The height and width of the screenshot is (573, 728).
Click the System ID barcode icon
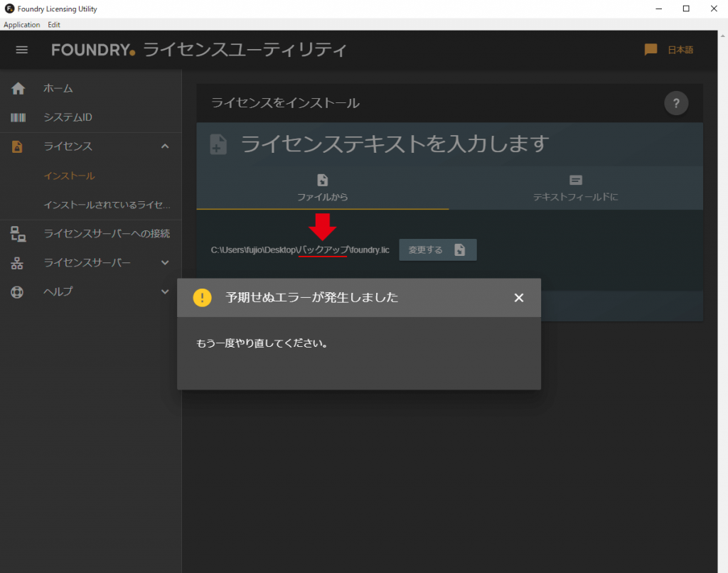point(18,117)
